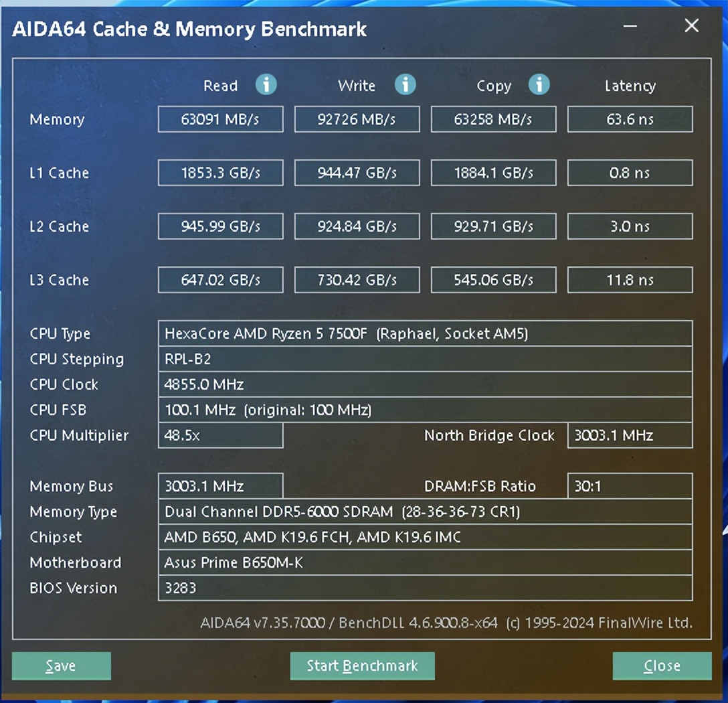Viewport: 728px width, 703px height.
Task: Click the Motherboard label
Action: tap(76, 562)
